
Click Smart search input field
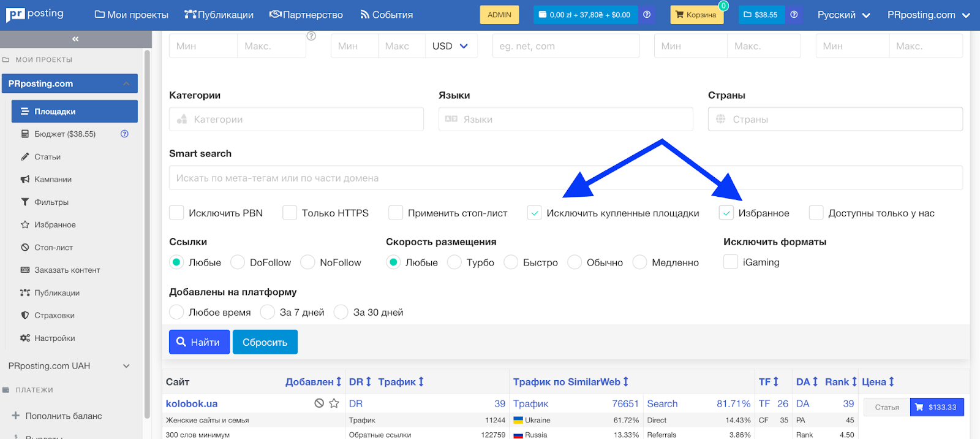tap(566, 178)
